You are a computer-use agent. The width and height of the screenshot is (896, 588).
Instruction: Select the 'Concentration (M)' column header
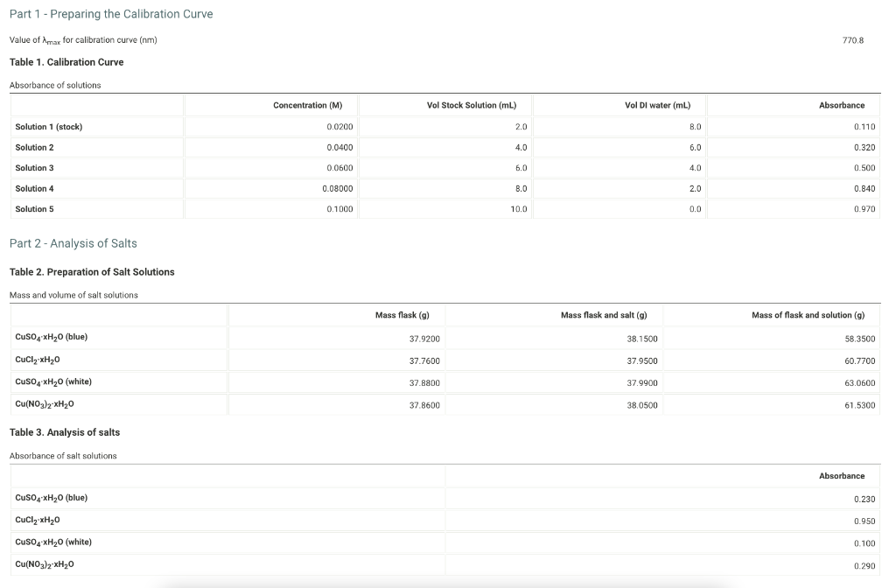[x=307, y=105]
